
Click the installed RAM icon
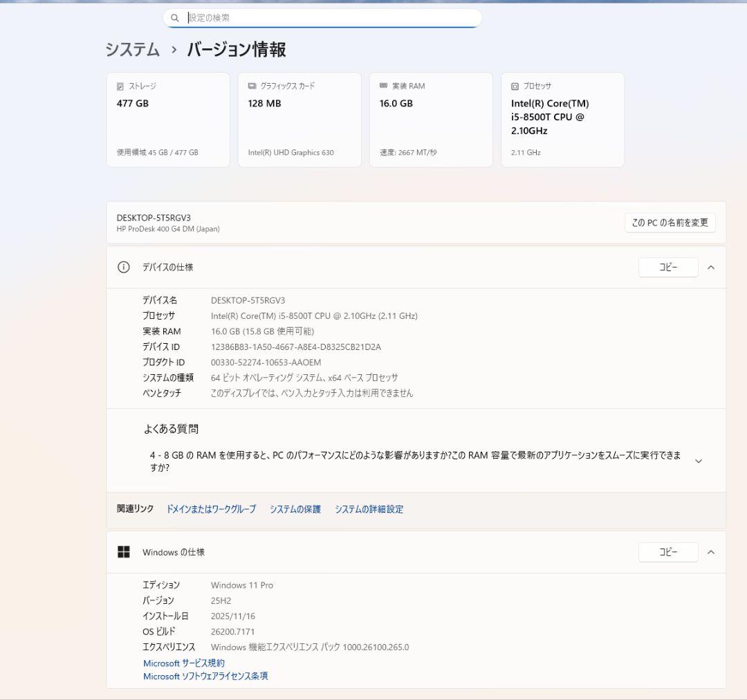(x=383, y=86)
